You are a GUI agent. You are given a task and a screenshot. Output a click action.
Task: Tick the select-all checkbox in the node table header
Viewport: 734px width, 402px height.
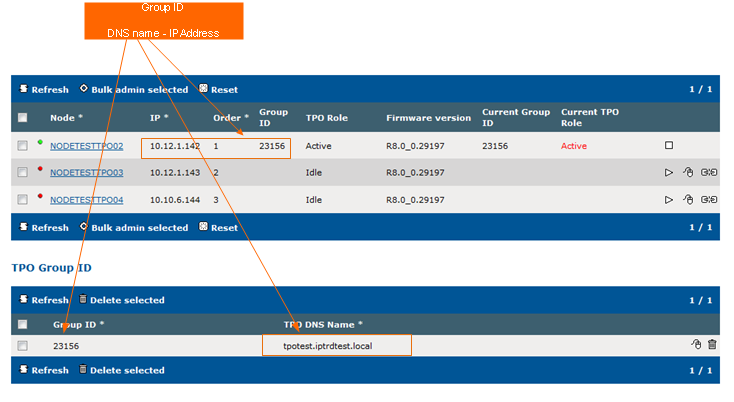22,117
